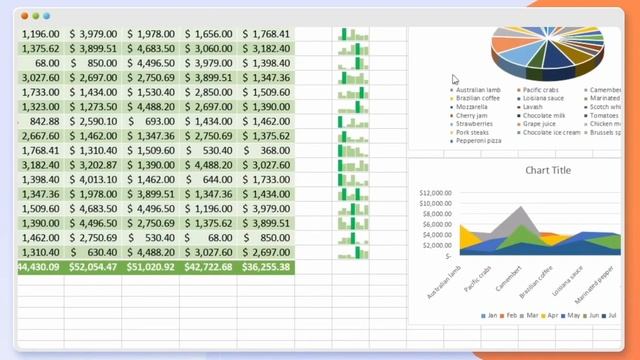This screenshot has height=360, width=640.
Task: Select the 'Chart Title' heading
Action: point(548,170)
